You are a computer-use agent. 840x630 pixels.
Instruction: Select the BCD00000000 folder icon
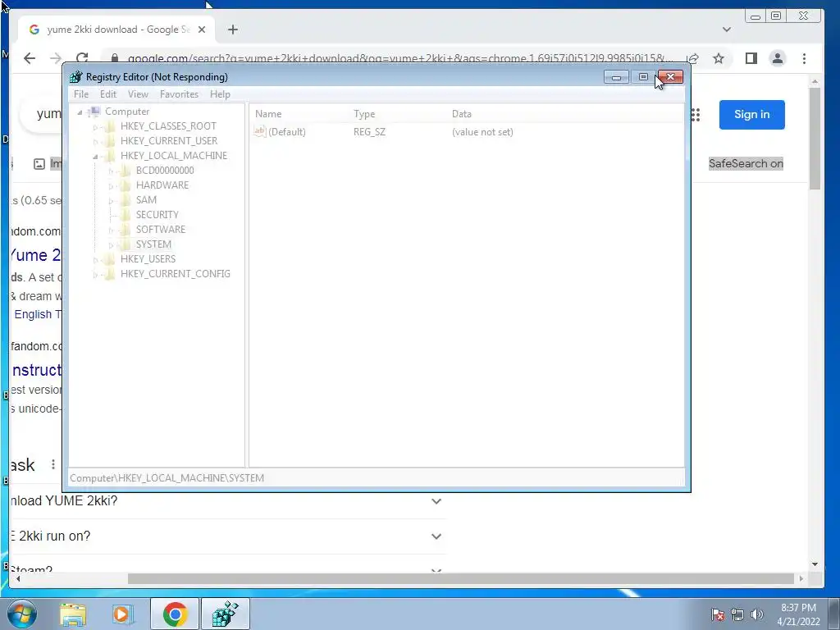126,171
